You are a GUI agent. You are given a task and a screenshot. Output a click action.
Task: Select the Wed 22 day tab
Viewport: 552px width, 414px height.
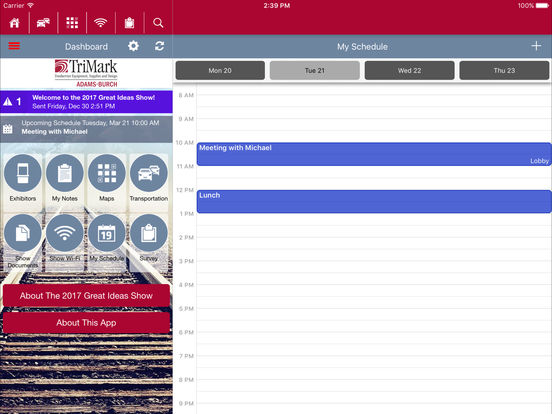pyautogui.click(x=409, y=70)
